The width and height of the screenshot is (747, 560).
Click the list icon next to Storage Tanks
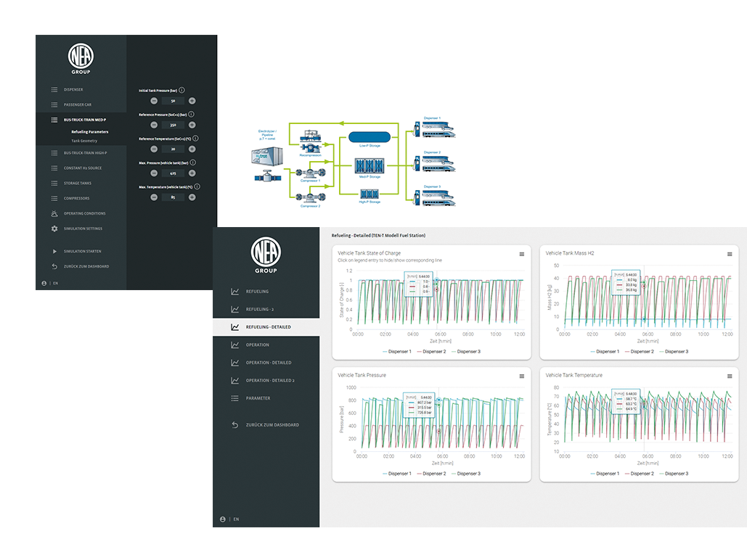point(54,184)
